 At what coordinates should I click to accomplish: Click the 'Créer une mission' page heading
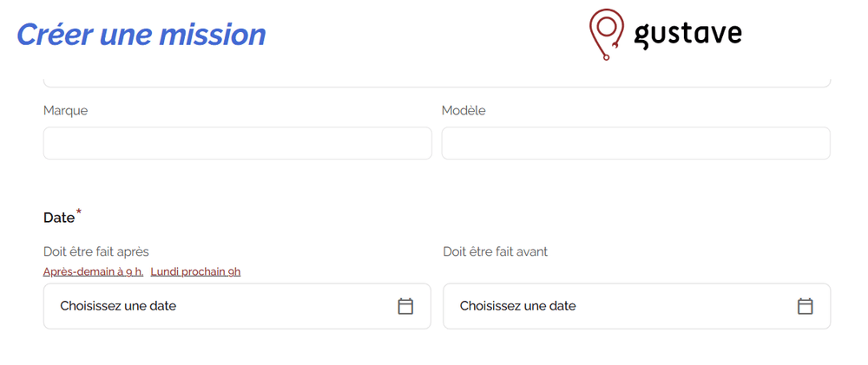(x=141, y=35)
